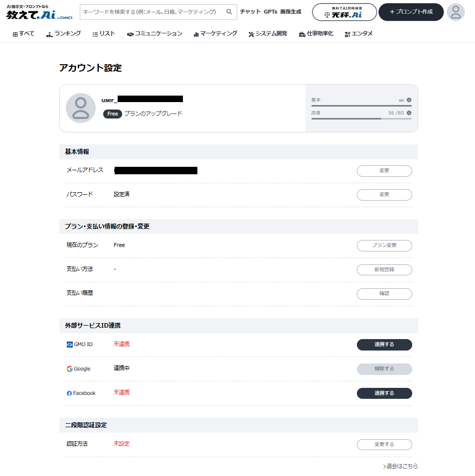Click the search magnifier icon
This screenshot has height=476, width=475.
(x=229, y=12)
